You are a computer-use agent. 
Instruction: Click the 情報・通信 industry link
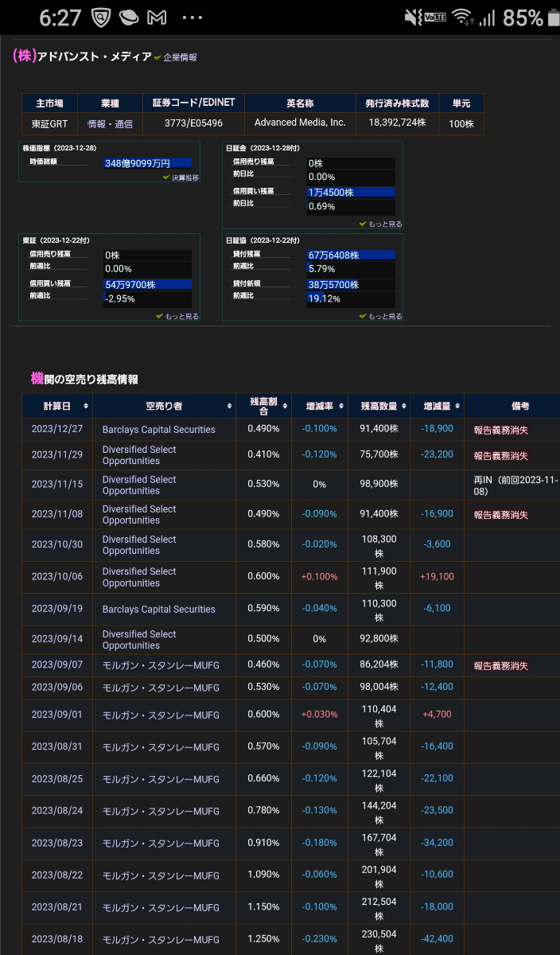tap(110, 123)
